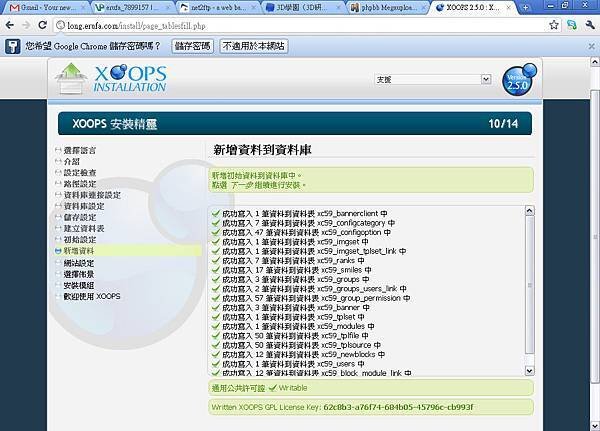Open the 支援 support dropdown
Viewport: 600px width, 431px height.
pos(433,79)
